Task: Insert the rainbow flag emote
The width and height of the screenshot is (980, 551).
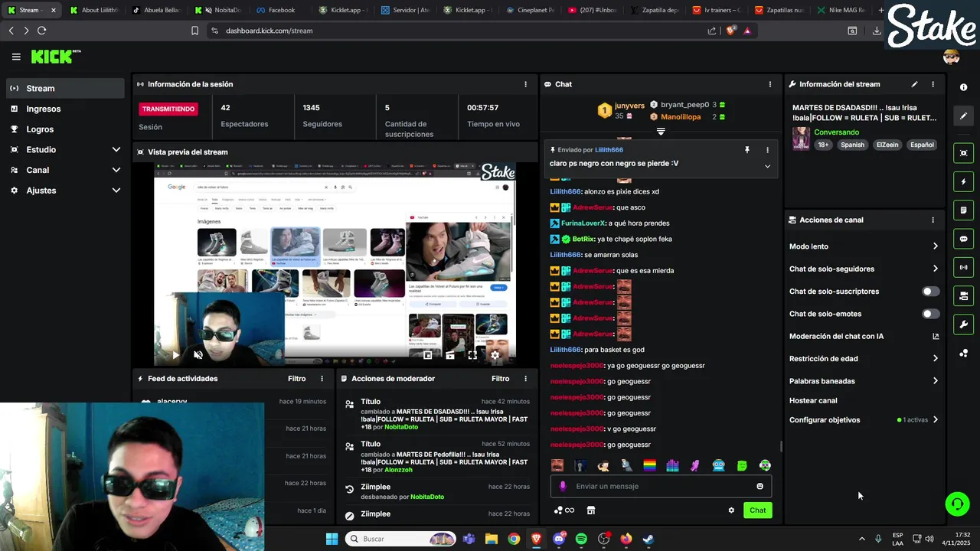Action: 649,465
